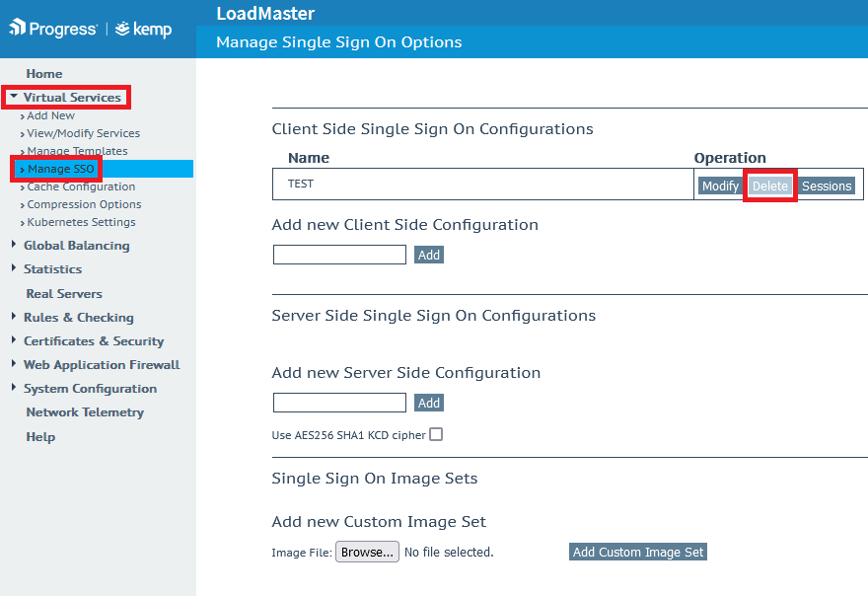The image size is (868, 596).
Task: Open Help in the sidebar
Action: [40, 437]
